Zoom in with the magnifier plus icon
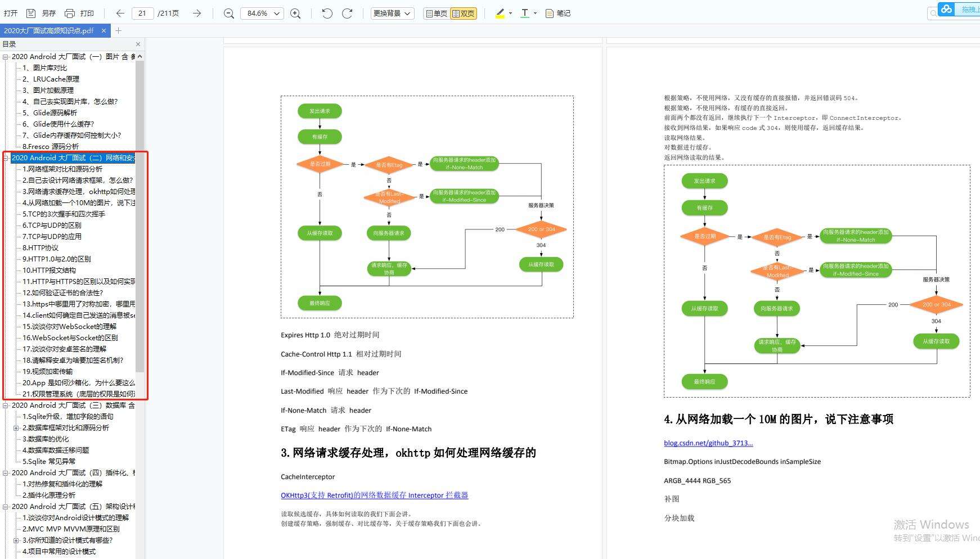This screenshot has height=559, width=980. click(295, 12)
